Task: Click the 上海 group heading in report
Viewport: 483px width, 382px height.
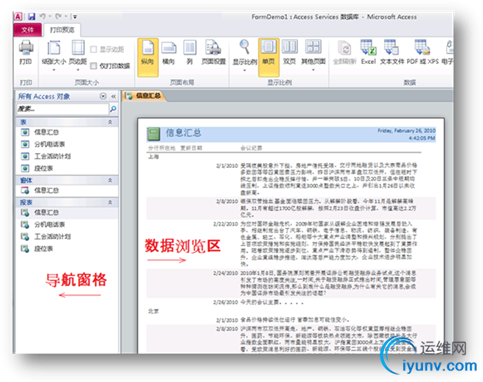Action: coord(154,157)
